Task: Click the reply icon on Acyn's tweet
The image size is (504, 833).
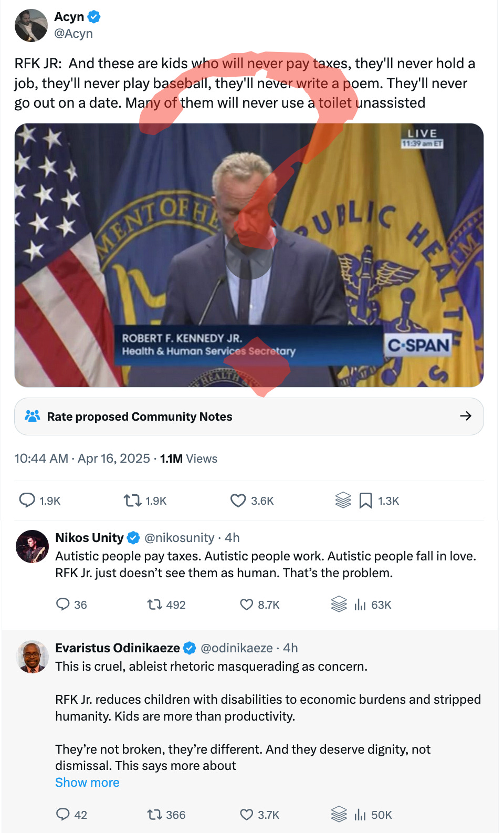Action: pyautogui.click(x=27, y=500)
